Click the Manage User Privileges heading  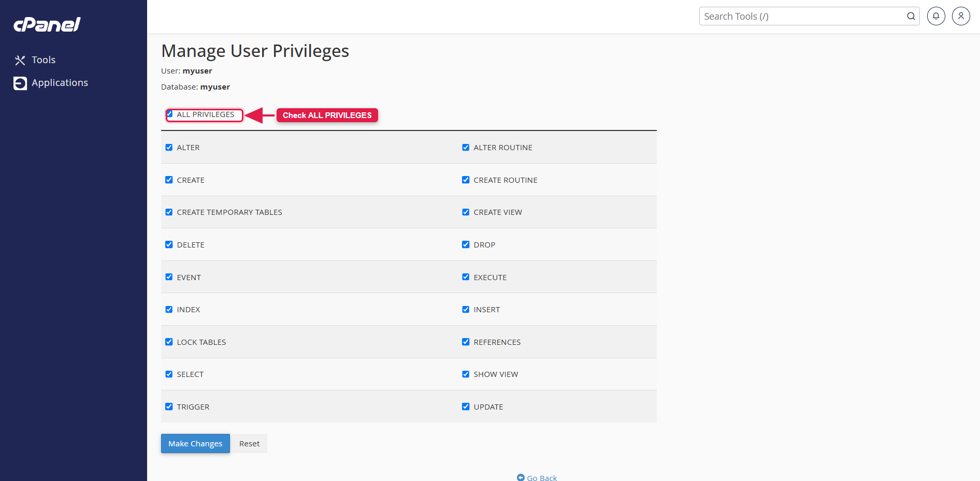point(255,51)
